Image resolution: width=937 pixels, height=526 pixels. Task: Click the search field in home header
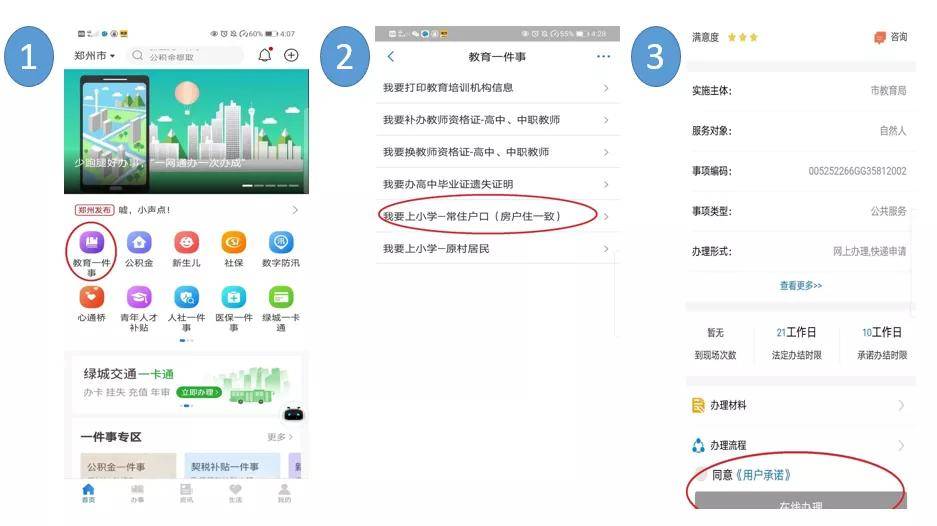pos(186,56)
